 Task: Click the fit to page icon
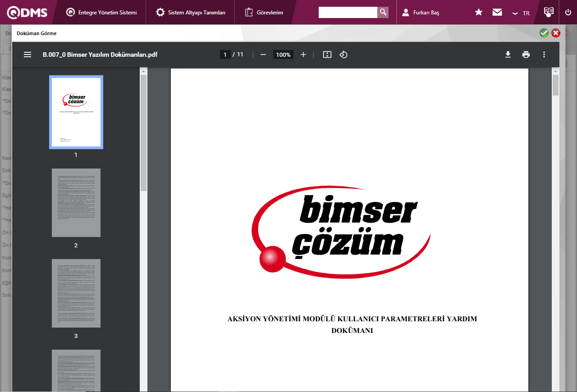point(327,55)
